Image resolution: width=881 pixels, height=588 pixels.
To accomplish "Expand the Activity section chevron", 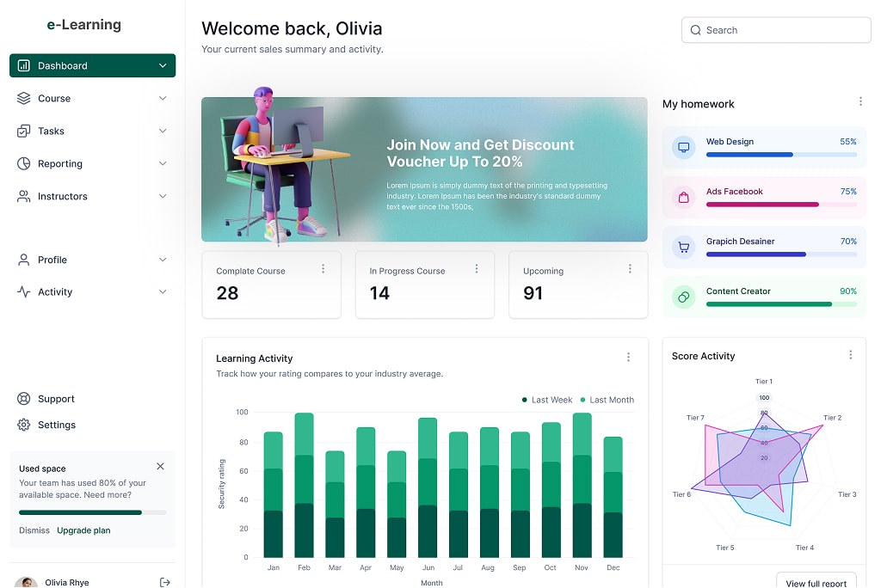I will (163, 292).
